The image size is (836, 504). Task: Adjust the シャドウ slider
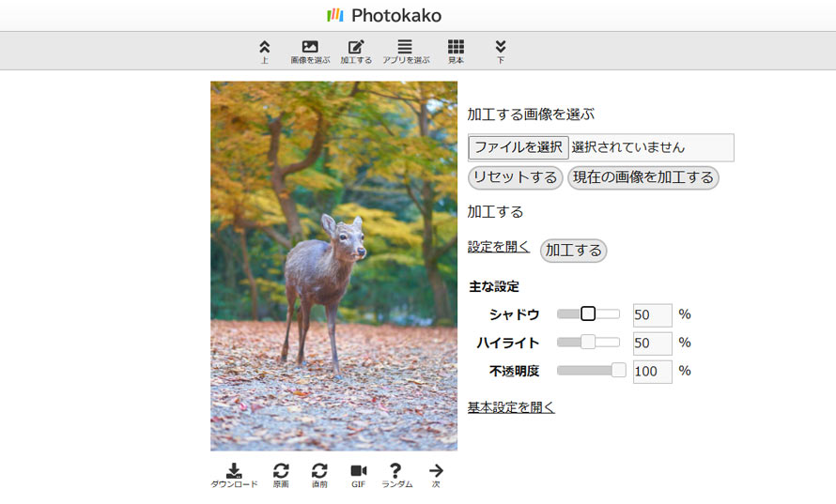pyautogui.click(x=588, y=313)
